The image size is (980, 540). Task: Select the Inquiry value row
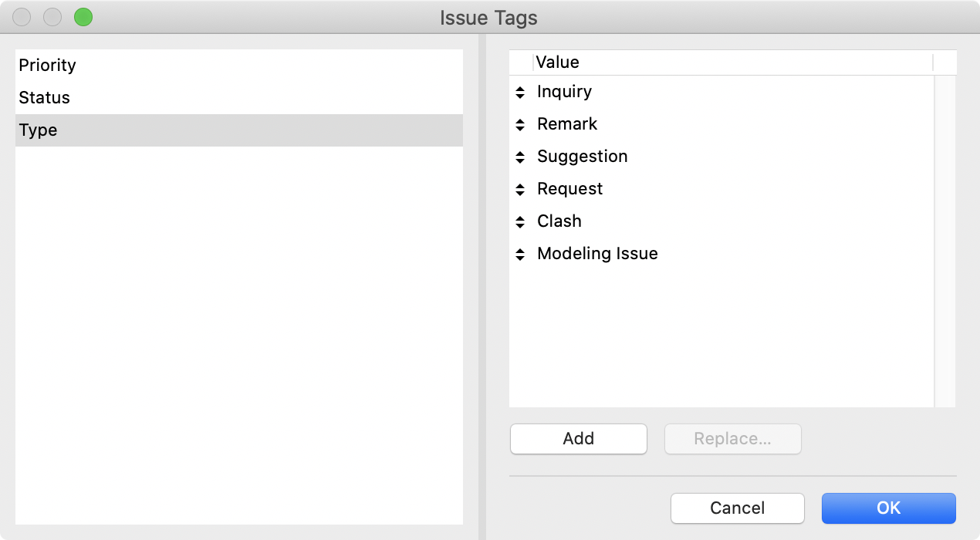tap(721, 92)
